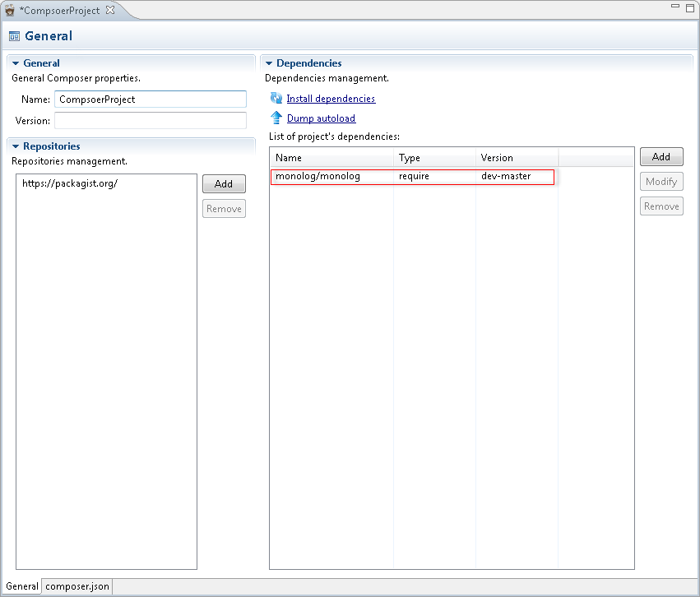
Task: Minimize the editor pane
Action: 675,7
